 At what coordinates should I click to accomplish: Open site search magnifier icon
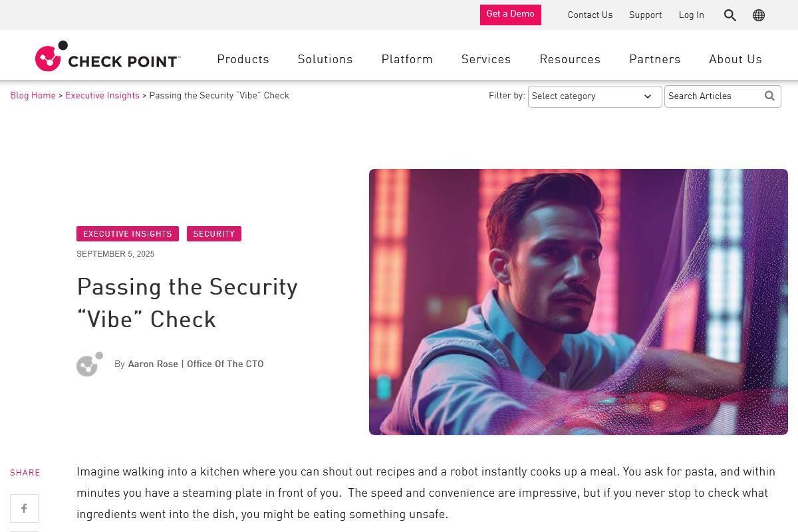pyautogui.click(x=730, y=15)
